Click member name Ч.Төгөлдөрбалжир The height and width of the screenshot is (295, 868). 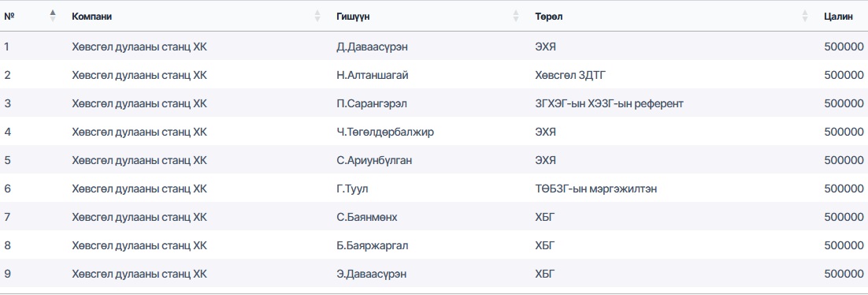coord(384,132)
